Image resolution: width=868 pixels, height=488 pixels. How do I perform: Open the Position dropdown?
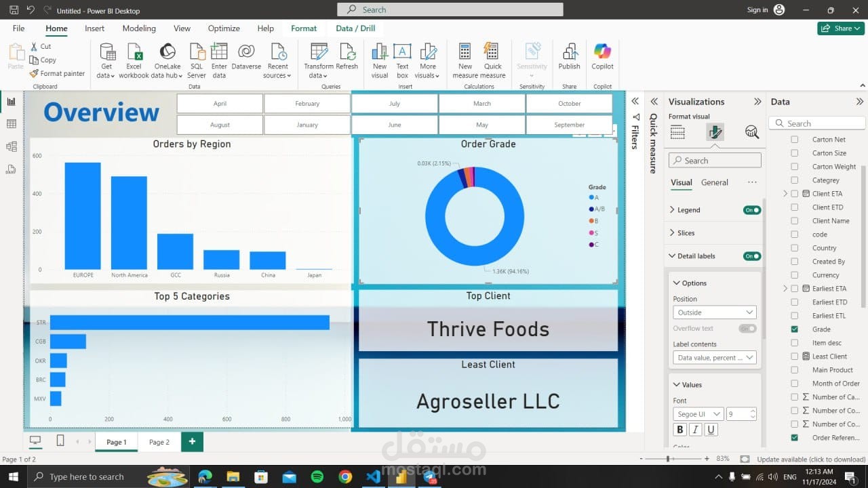[714, 312]
